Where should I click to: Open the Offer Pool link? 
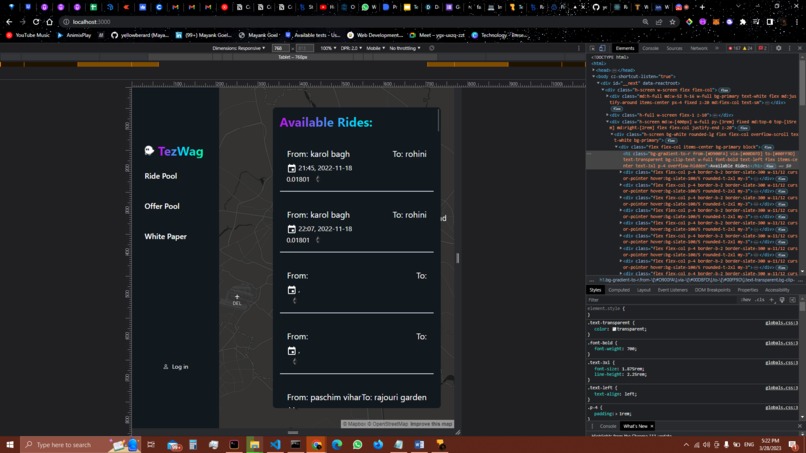coord(162,206)
